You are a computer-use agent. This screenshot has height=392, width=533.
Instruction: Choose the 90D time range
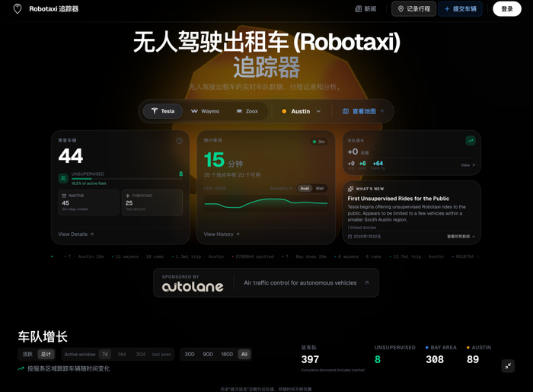(208, 354)
